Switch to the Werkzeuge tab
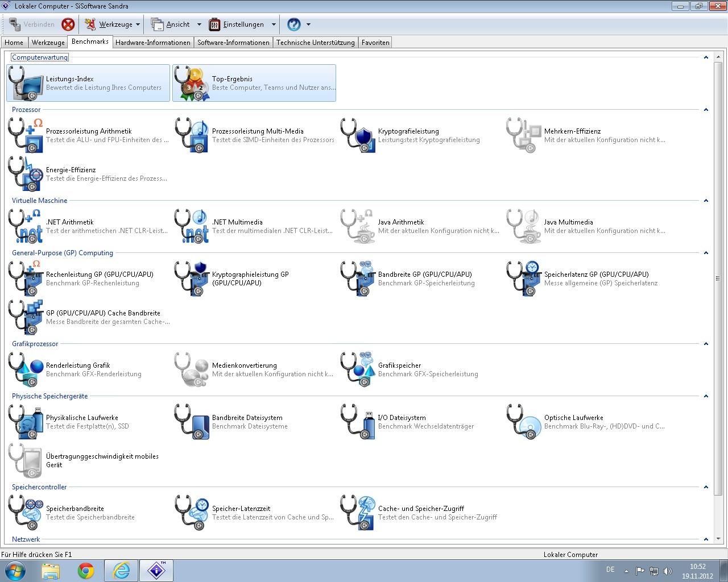The height and width of the screenshot is (582, 728). (x=48, y=43)
